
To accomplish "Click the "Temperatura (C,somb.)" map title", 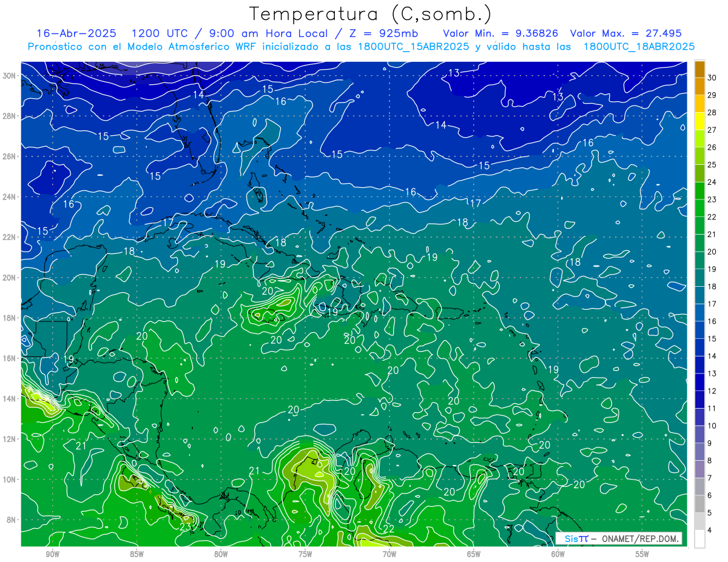I will pos(371,14).
